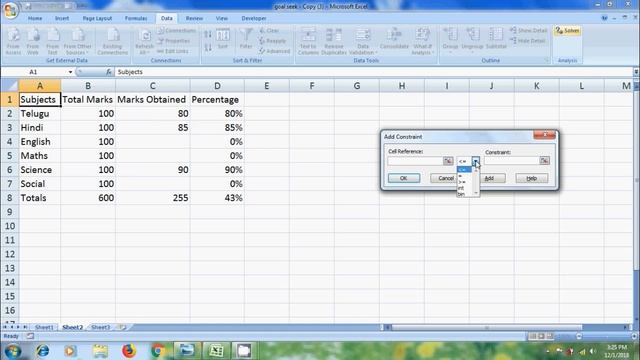The height and width of the screenshot is (360, 640).
Task: Click the From Web icon
Action: (x=33, y=41)
